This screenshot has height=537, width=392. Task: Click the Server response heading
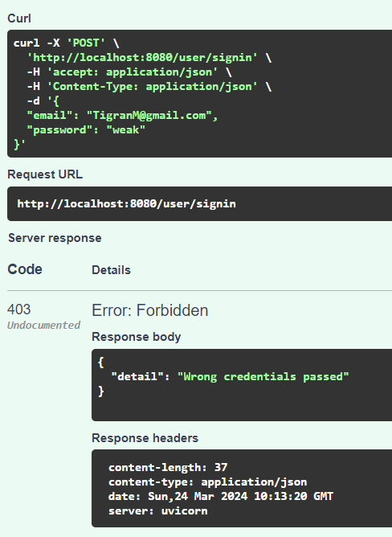click(x=55, y=238)
